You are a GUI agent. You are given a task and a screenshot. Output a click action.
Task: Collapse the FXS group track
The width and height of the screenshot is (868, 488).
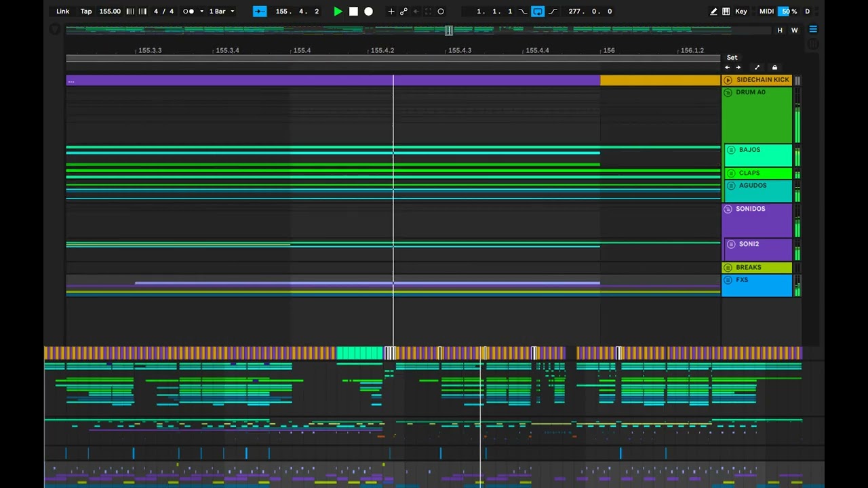(x=728, y=280)
